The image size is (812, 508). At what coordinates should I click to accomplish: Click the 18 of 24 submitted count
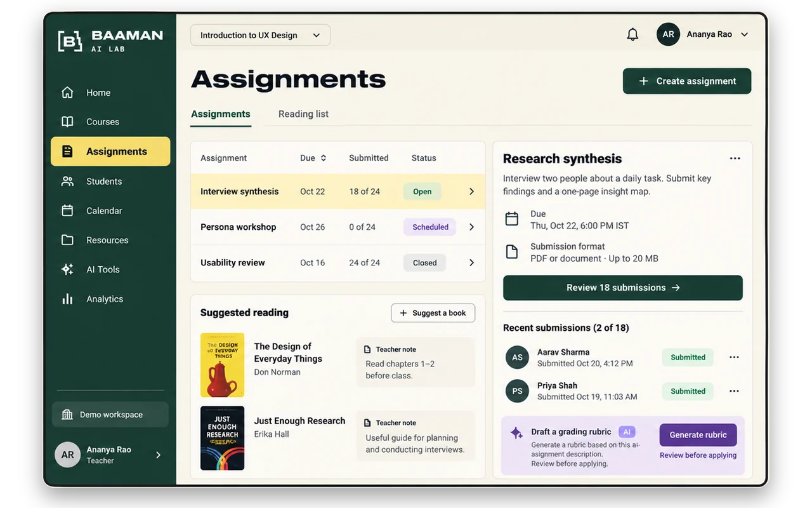(x=365, y=191)
